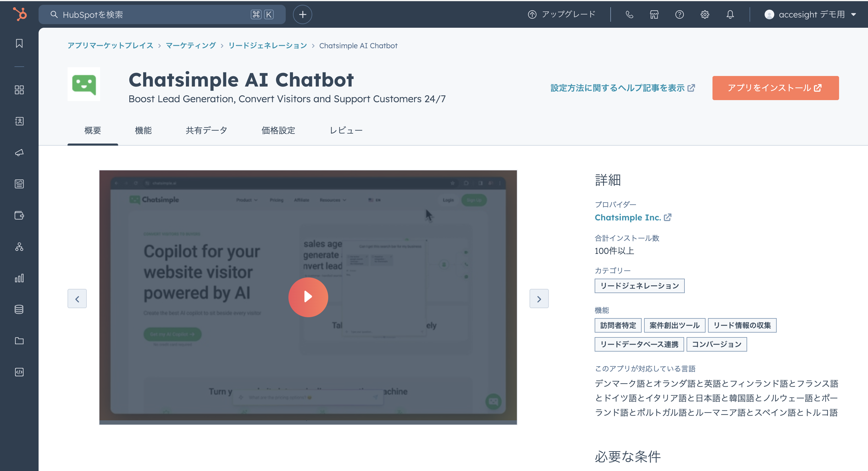Open the bookmarks icon in sidebar
The image size is (868, 471).
coord(19,43)
